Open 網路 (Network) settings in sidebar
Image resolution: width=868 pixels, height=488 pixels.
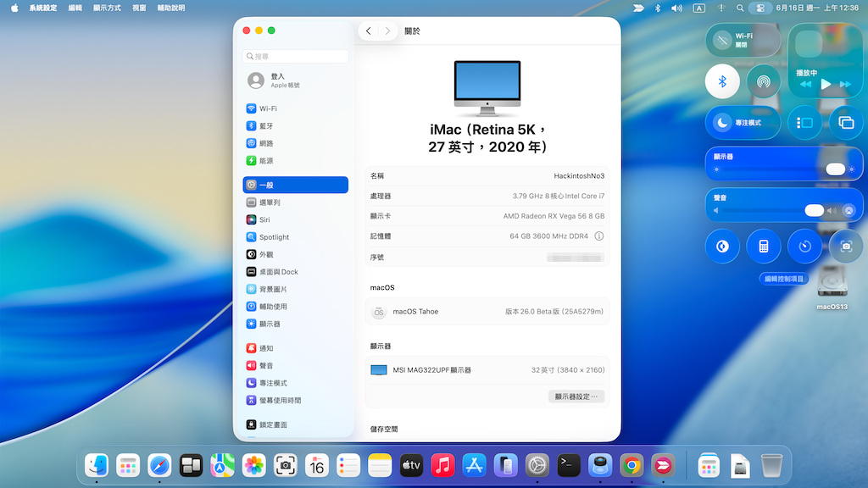(295, 143)
